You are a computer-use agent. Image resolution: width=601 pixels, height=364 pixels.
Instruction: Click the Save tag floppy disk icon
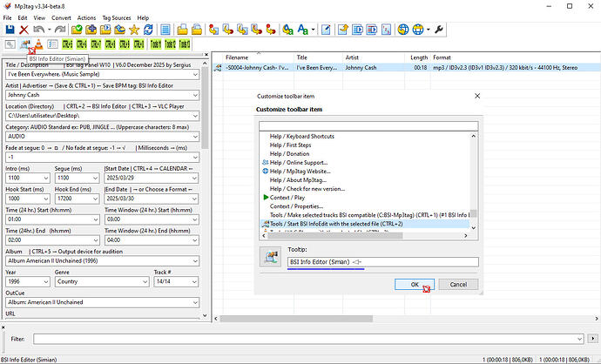point(10,30)
